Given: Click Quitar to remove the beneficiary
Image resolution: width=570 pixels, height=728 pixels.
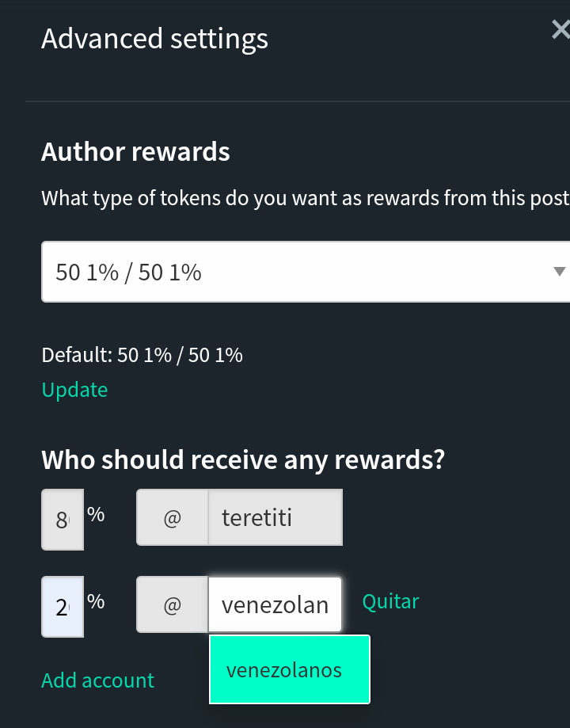Looking at the screenshot, I should click(390, 601).
